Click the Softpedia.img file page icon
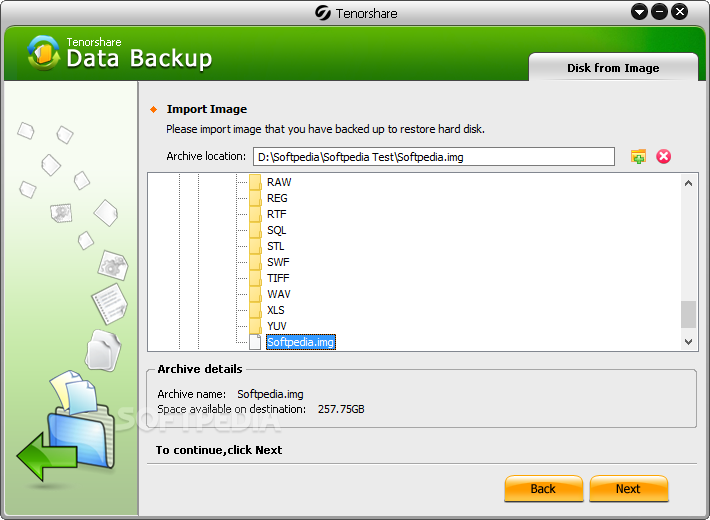 [255, 342]
